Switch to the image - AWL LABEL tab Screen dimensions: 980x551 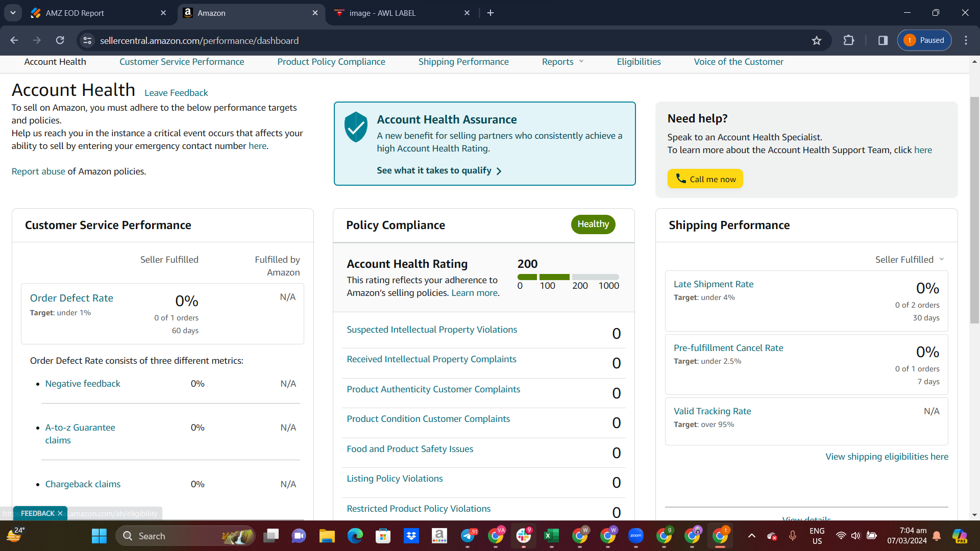coord(402,13)
